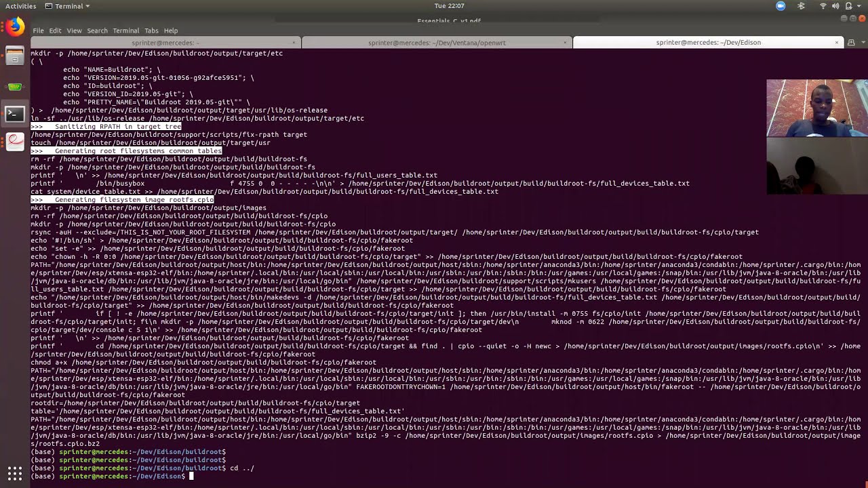Click the echo "NAME=Buildroot" line
The width and height of the screenshot is (868, 488).
coord(112,70)
